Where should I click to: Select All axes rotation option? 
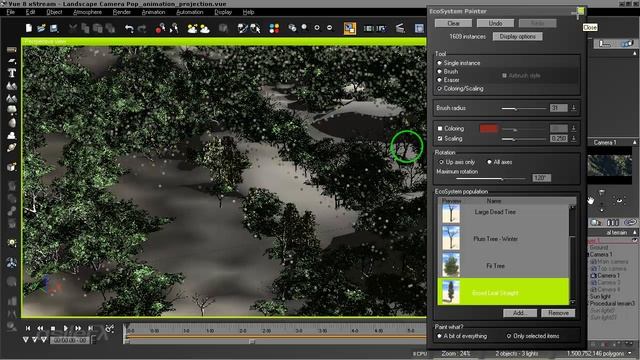[489, 162]
